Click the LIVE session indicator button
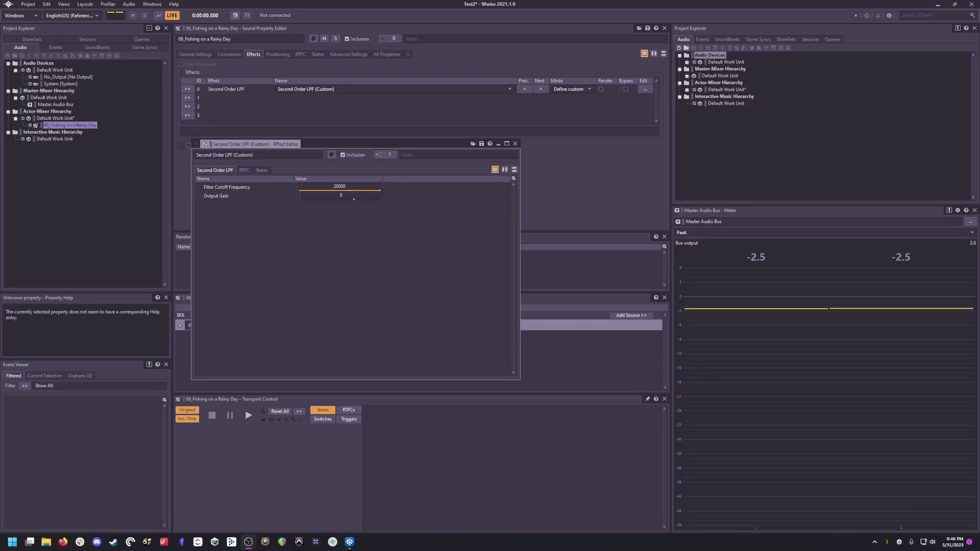The width and height of the screenshot is (980, 551). (171, 15)
